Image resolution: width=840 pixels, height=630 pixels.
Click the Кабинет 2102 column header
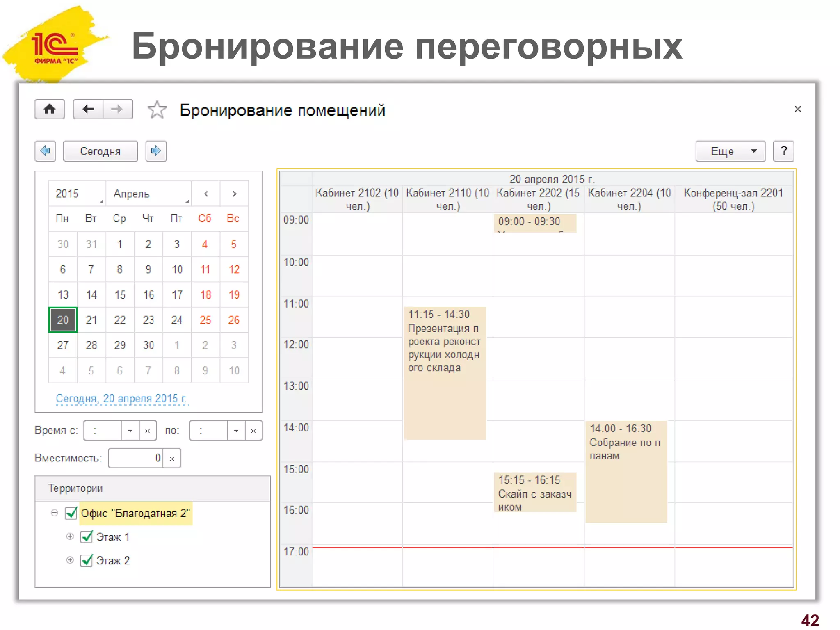[357, 199]
